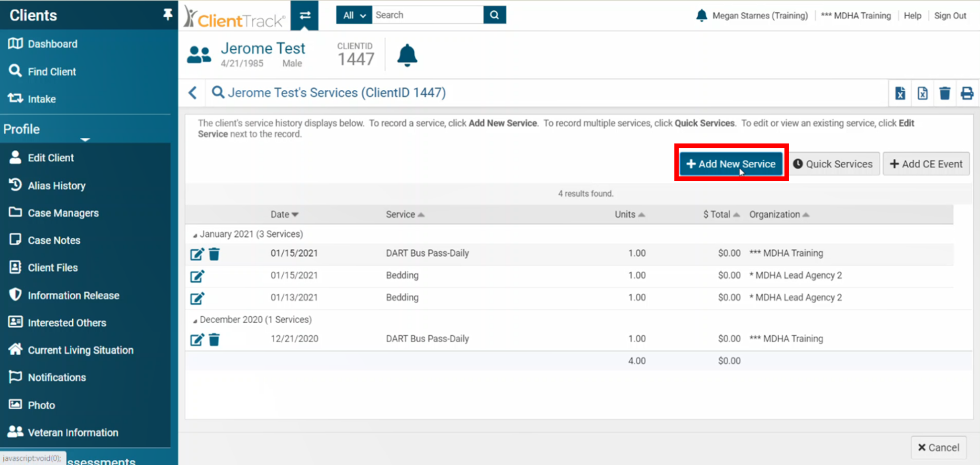The image size is (980, 465).
Task: Sort by Organization column
Action: (779, 214)
